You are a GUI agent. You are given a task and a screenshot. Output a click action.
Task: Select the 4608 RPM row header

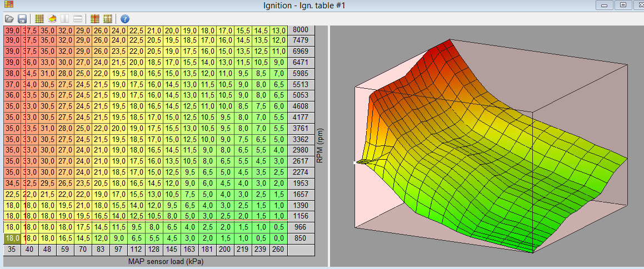302,105
